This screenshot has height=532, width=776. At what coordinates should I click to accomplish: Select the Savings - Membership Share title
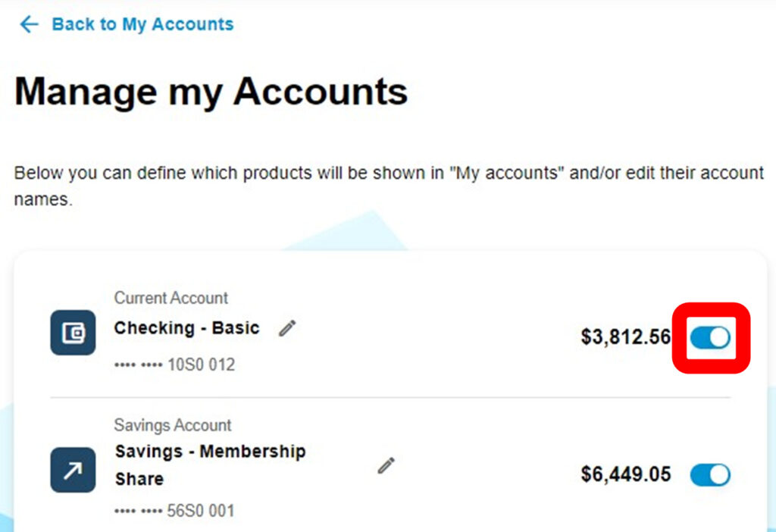pyautogui.click(x=210, y=452)
